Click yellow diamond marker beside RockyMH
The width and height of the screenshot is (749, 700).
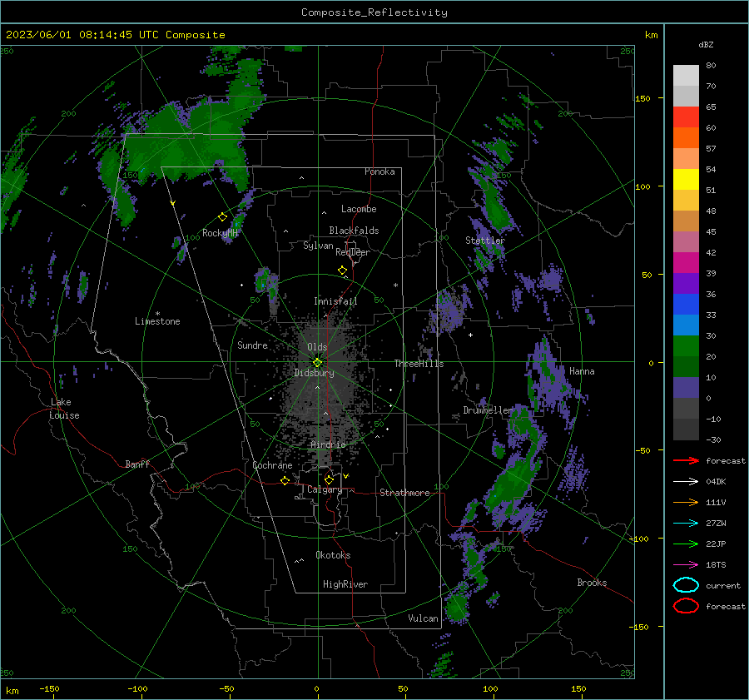point(222,217)
